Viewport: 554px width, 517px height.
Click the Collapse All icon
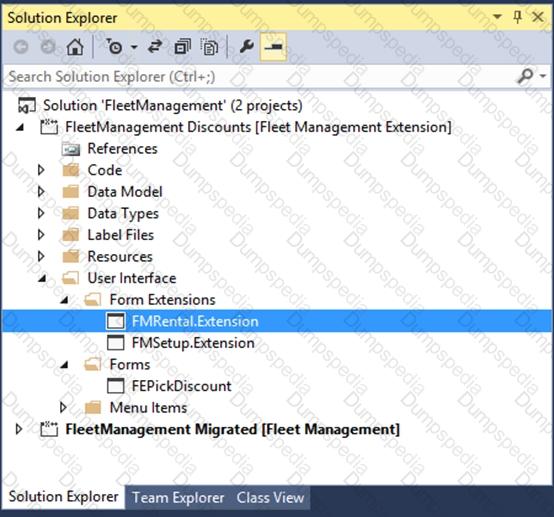point(183,47)
